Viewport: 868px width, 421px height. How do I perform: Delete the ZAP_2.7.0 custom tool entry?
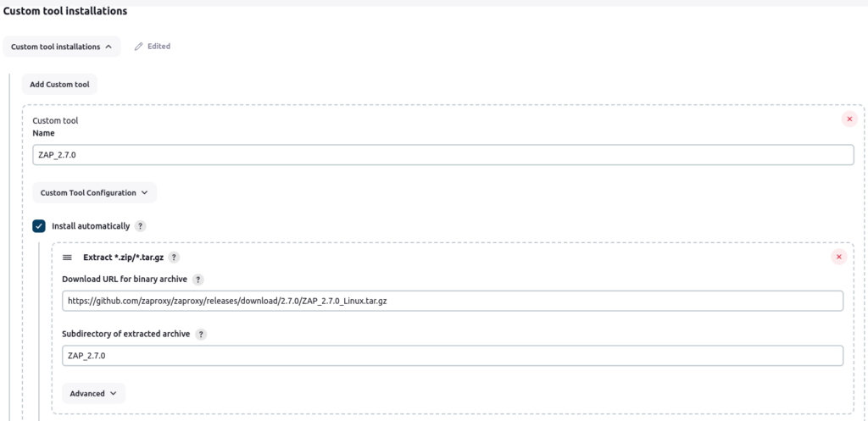point(849,119)
